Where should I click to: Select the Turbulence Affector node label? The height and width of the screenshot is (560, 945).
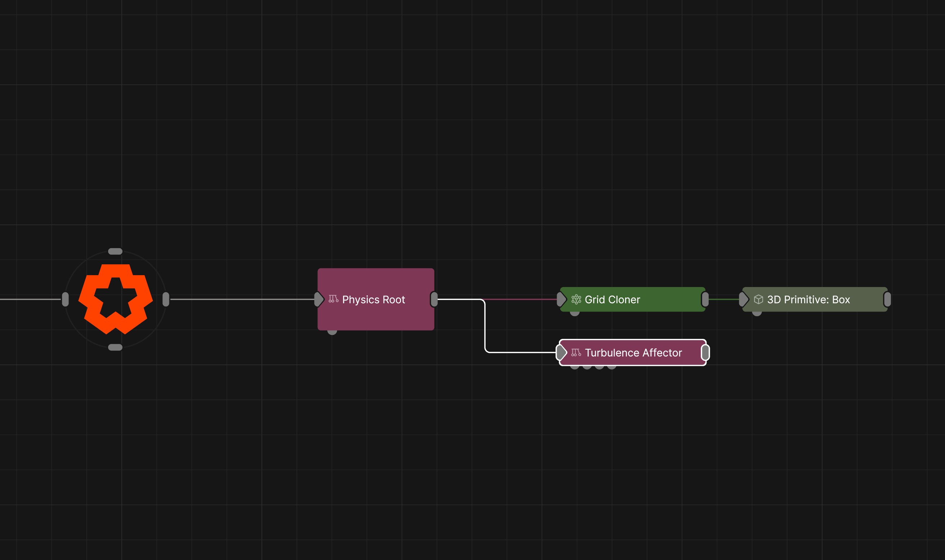(x=633, y=353)
